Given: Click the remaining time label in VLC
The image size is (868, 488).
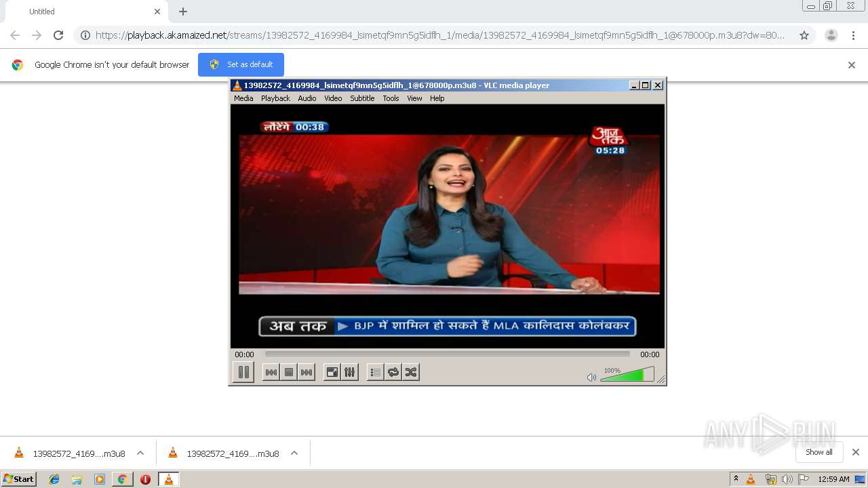Looking at the screenshot, I should (650, 354).
